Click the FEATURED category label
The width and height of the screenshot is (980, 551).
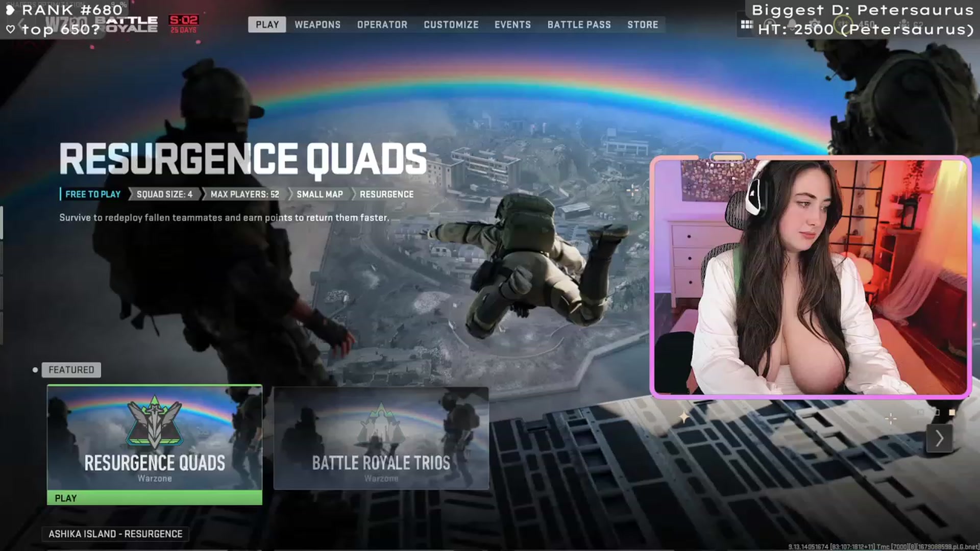coord(71,370)
